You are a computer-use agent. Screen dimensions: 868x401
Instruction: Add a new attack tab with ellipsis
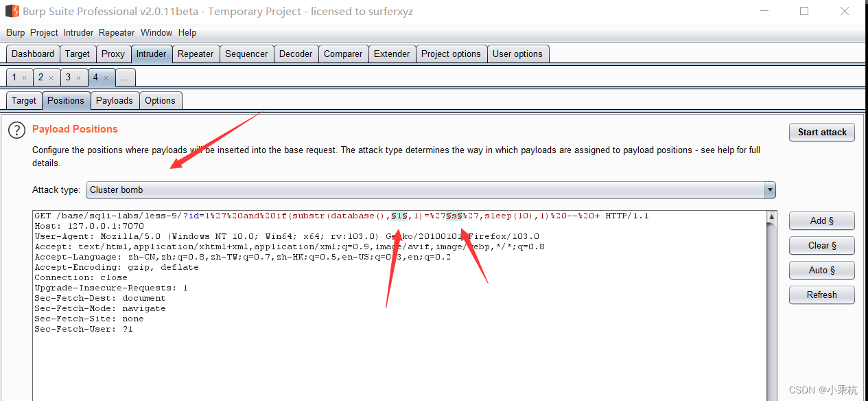tap(125, 78)
